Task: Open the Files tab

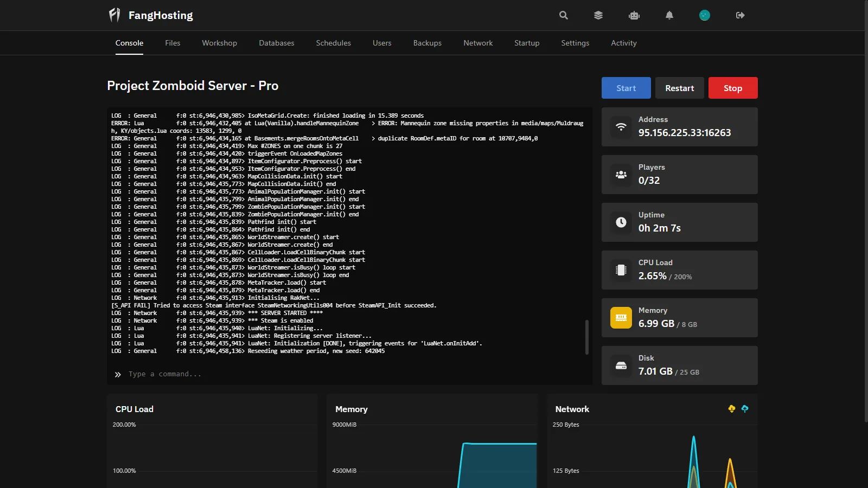Action: click(173, 43)
